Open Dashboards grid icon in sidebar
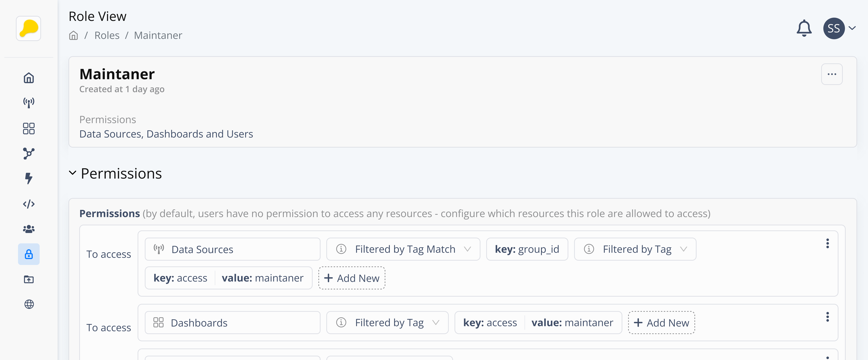The width and height of the screenshot is (868, 360). click(29, 128)
